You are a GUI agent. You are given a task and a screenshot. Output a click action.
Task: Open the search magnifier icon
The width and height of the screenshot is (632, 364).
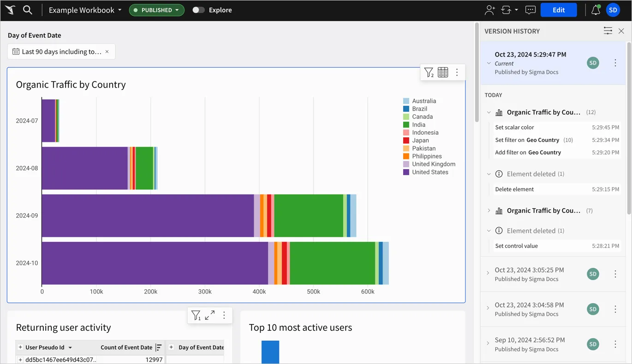(x=28, y=10)
